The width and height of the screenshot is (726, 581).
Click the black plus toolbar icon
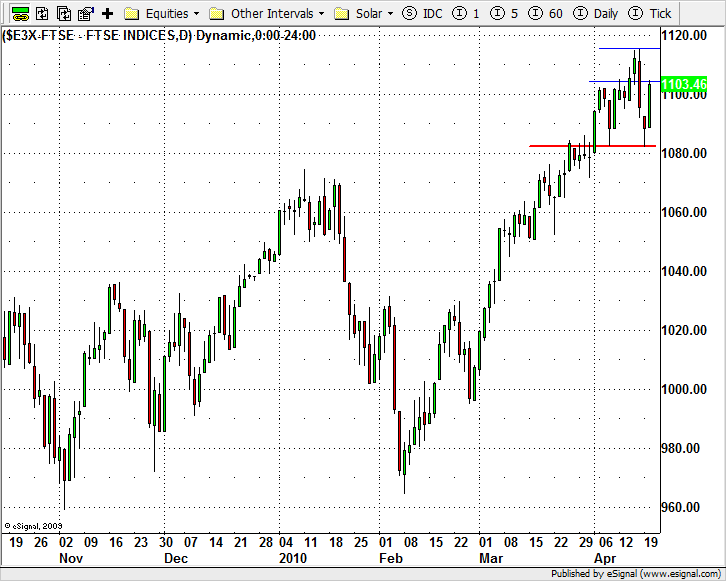[x=107, y=13]
